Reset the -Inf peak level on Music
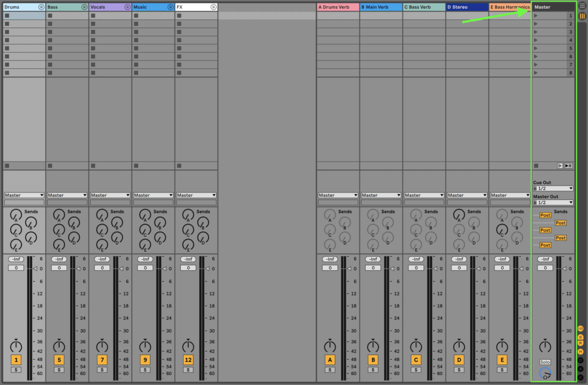Image resolution: width=588 pixels, height=385 pixels. 145,259
